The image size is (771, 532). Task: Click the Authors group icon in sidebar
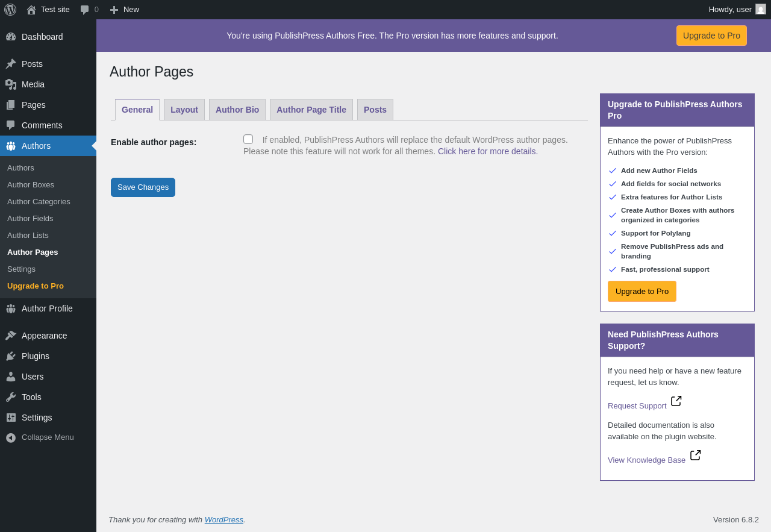click(11, 146)
